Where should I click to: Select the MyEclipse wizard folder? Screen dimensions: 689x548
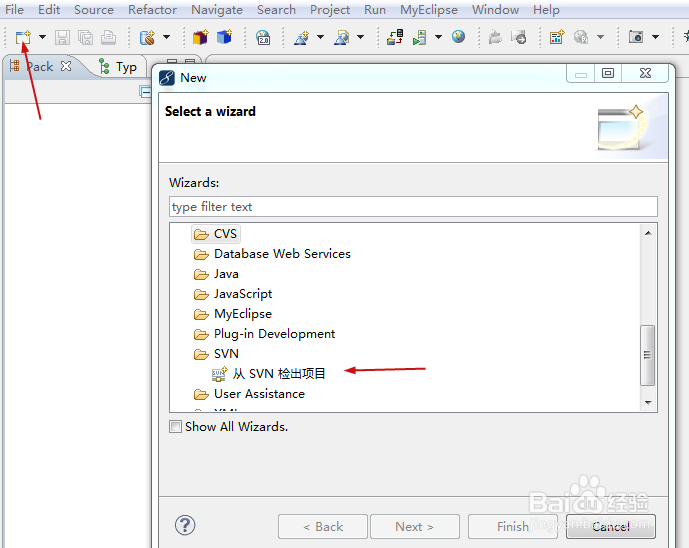click(x=232, y=314)
